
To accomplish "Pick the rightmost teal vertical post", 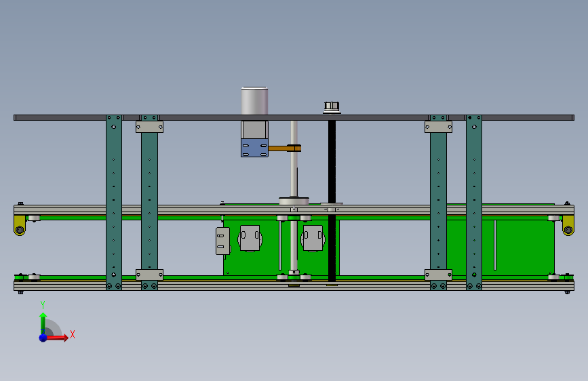I will [x=474, y=203].
